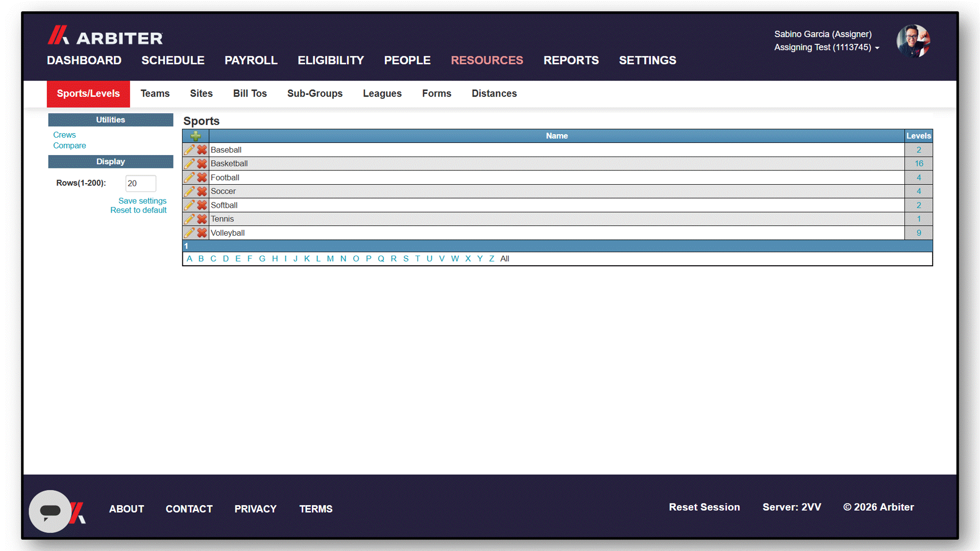This screenshot has width=980, height=551.
Task: Open the Privacy footer link
Action: pyautogui.click(x=255, y=509)
